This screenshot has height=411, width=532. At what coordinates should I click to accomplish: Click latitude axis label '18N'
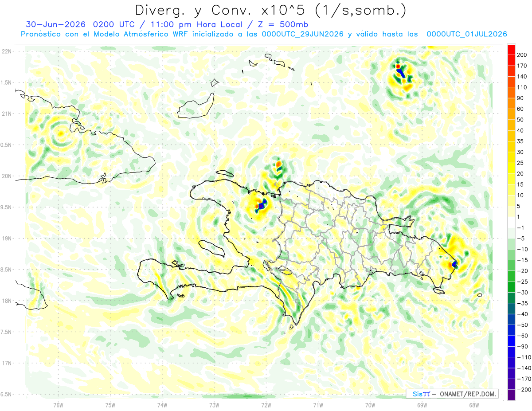(x=7, y=301)
